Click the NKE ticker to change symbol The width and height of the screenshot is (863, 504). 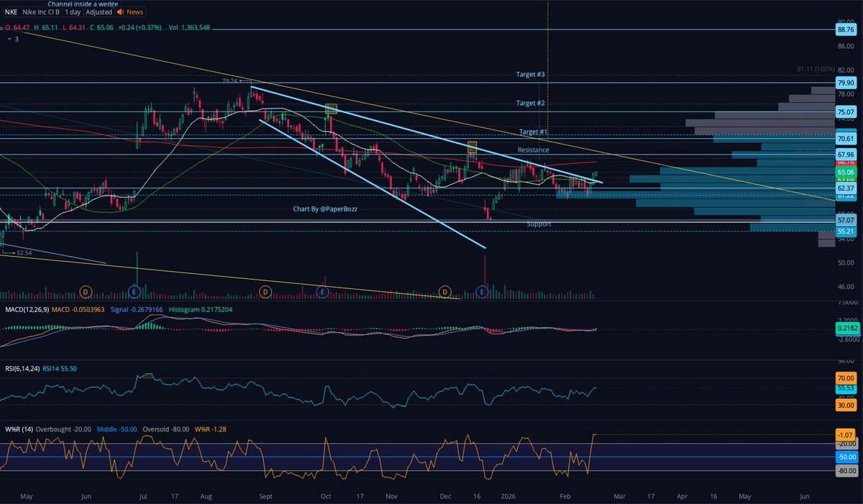(x=12, y=12)
